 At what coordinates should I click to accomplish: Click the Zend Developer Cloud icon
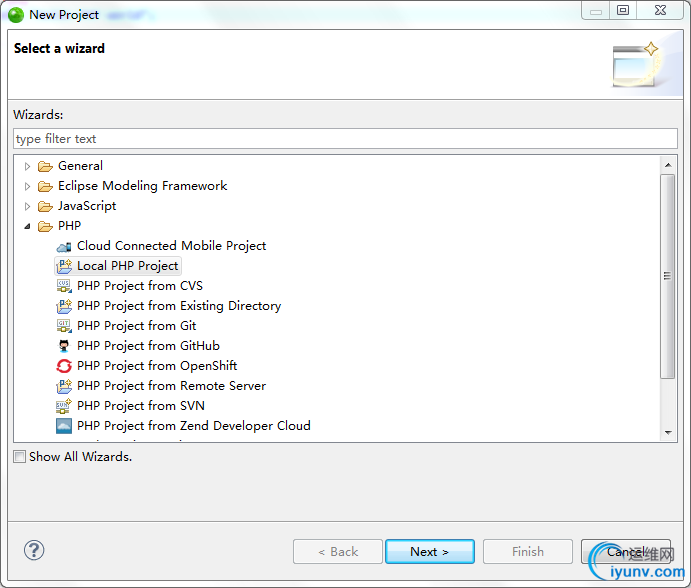tap(64, 426)
